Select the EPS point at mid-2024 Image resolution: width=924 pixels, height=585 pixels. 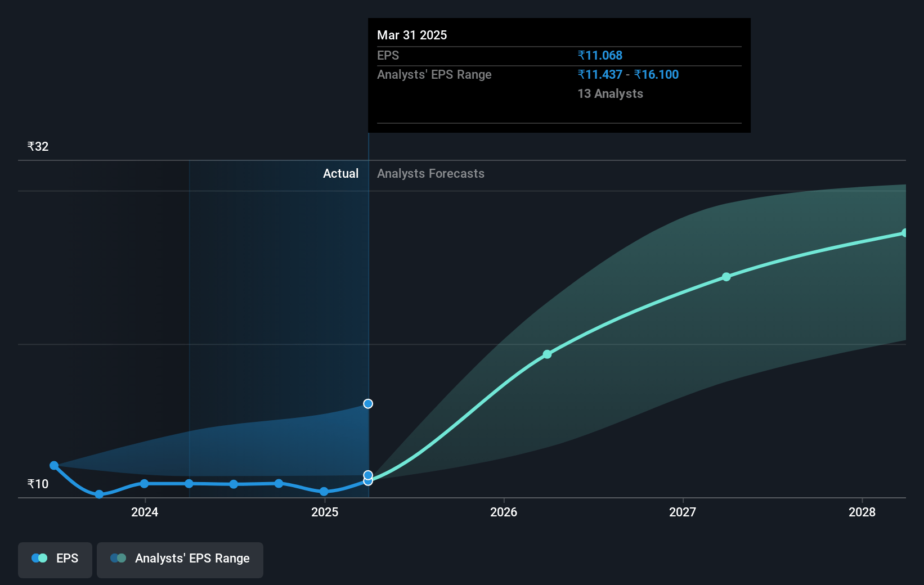click(234, 484)
